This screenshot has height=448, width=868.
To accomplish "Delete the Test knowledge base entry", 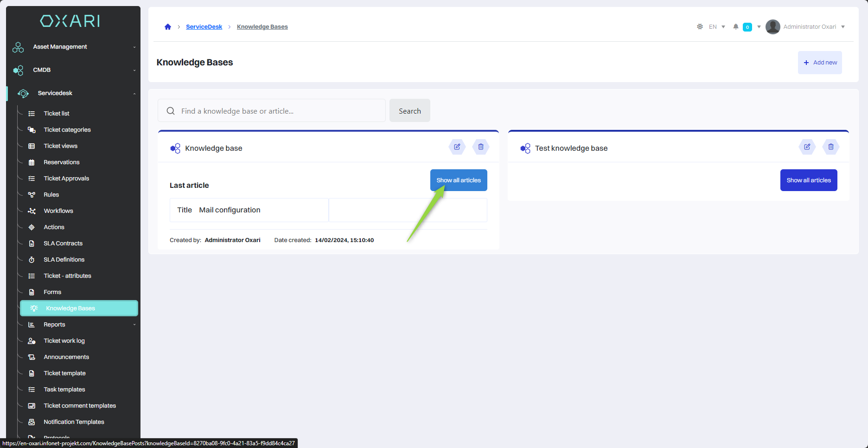I will 830,147.
